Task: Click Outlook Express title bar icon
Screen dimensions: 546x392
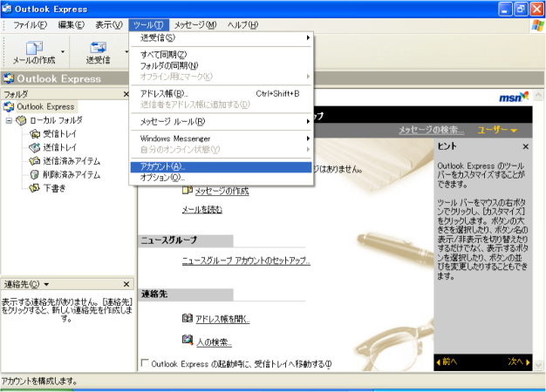Action: (x=7, y=9)
